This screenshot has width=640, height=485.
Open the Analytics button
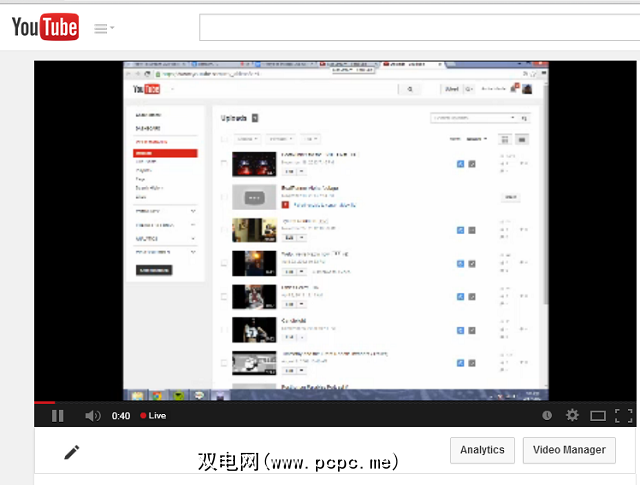pos(482,450)
